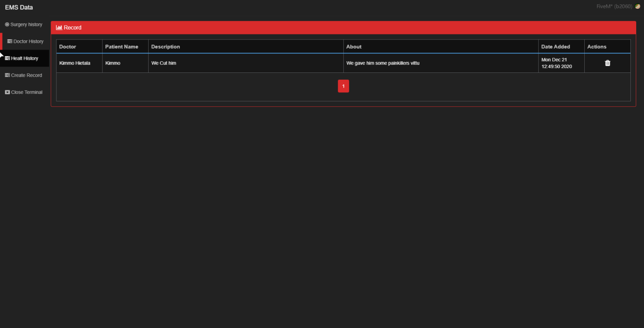Viewport: 644px width, 328px height.
Task: Click the 'We Cut him' description cell
Action: tap(164, 63)
